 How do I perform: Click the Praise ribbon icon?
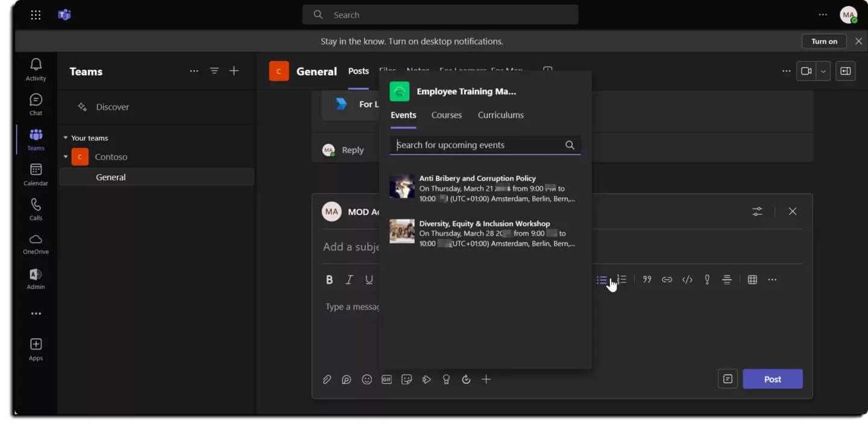(446, 380)
